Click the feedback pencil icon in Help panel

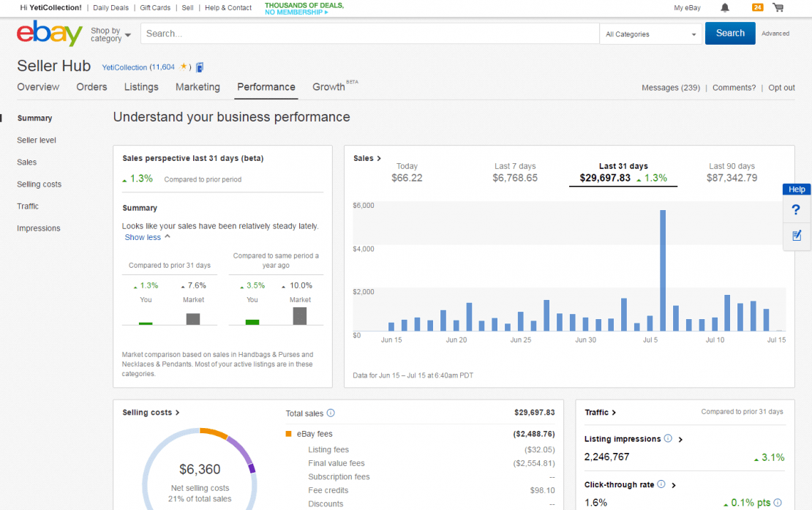click(x=796, y=236)
